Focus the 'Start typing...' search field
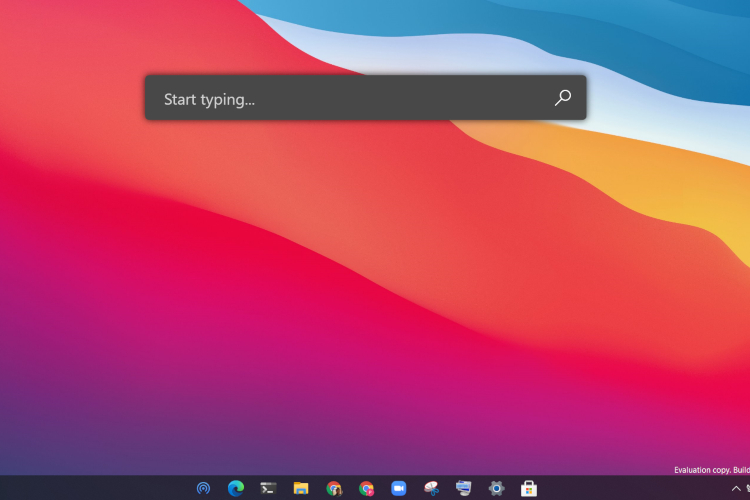This screenshot has height=500, width=750. coord(365,98)
